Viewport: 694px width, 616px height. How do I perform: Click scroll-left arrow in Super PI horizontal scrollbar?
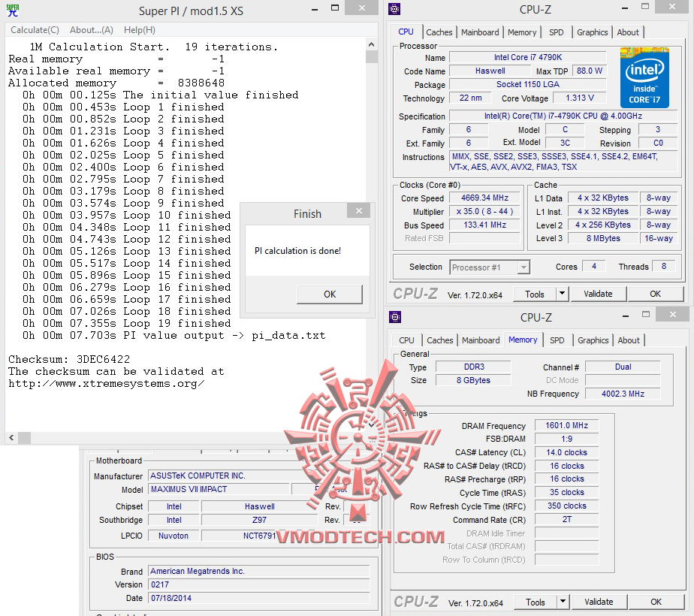[11, 438]
